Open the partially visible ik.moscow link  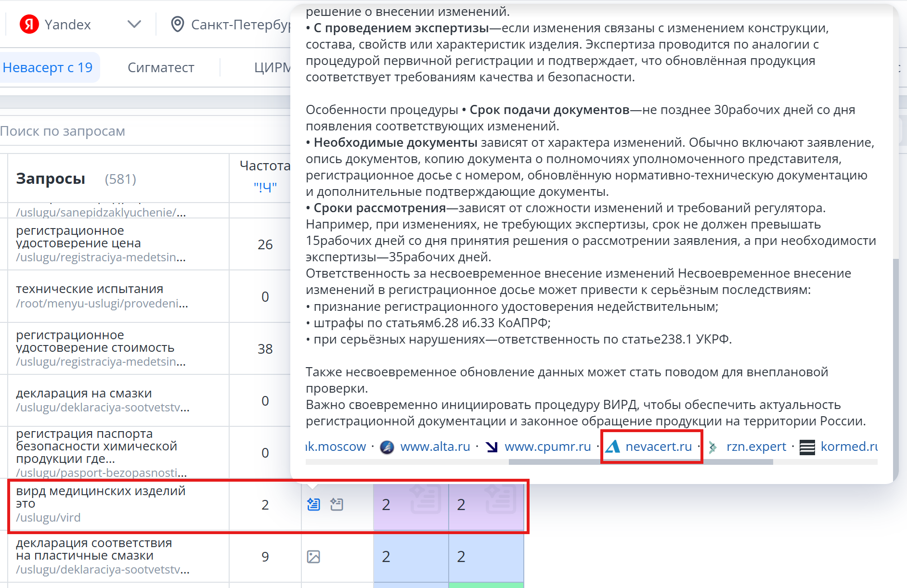point(336,447)
